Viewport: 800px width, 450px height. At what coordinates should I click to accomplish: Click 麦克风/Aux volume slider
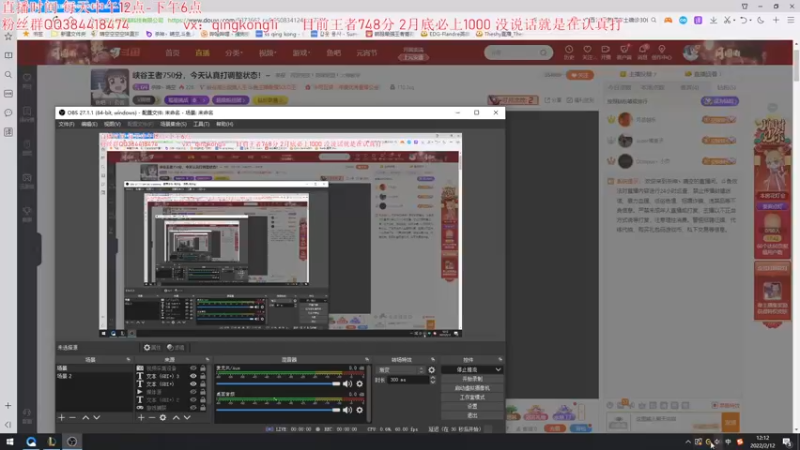[278, 384]
